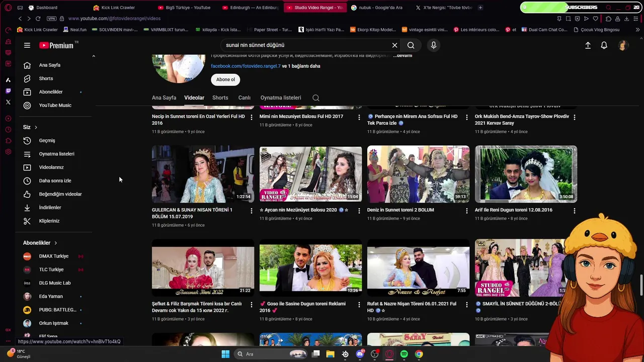Open the browser easy setup menu icon
Image resolution: width=644 pixels, height=362 pixels.
(x=636, y=19)
